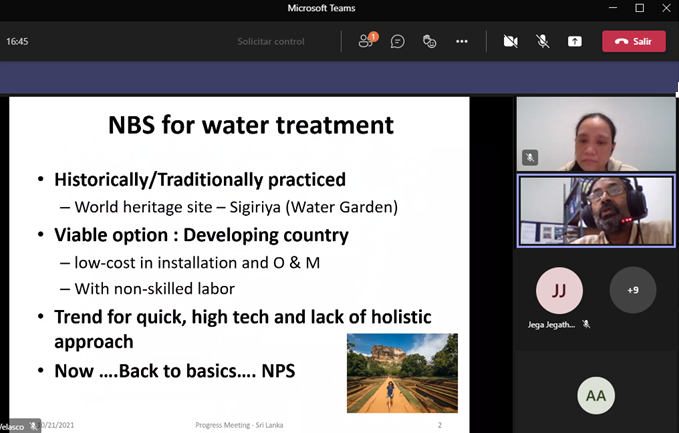Open the meeting chat
The height and width of the screenshot is (433, 679).
[398, 41]
